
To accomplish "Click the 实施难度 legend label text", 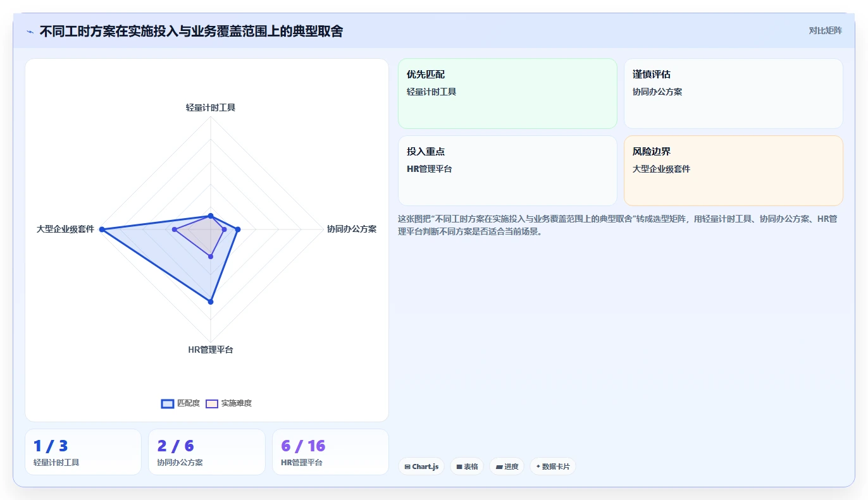I will pyautogui.click(x=236, y=403).
